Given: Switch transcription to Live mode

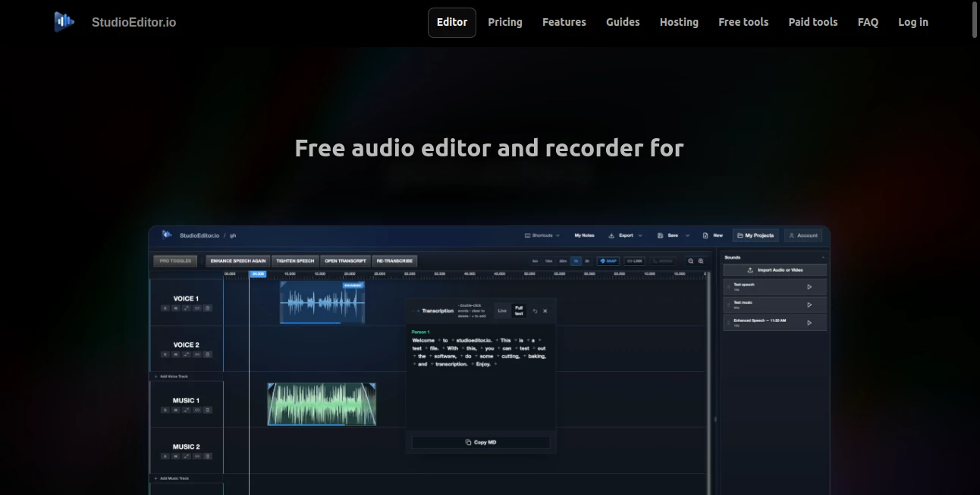Looking at the screenshot, I should pyautogui.click(x=502, y=311).
